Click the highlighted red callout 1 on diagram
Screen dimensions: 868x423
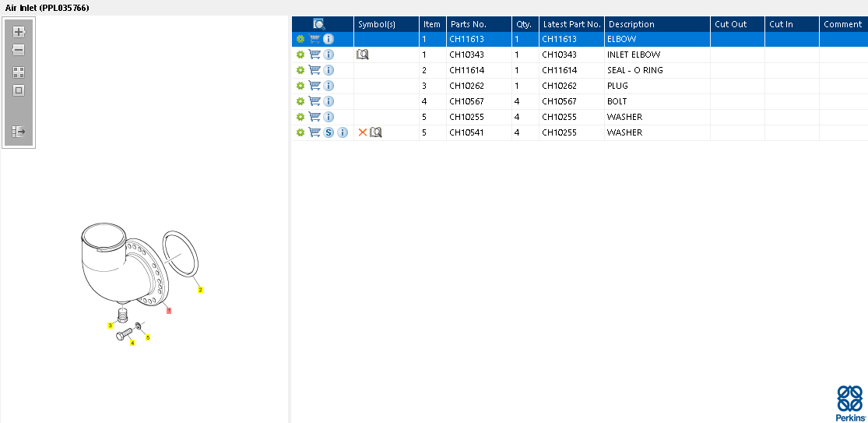[169, 310]
